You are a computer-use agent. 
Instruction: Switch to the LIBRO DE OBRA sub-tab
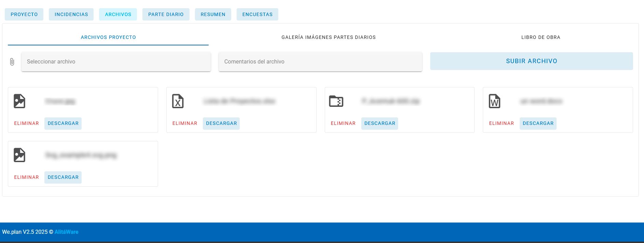coord(541,37)
